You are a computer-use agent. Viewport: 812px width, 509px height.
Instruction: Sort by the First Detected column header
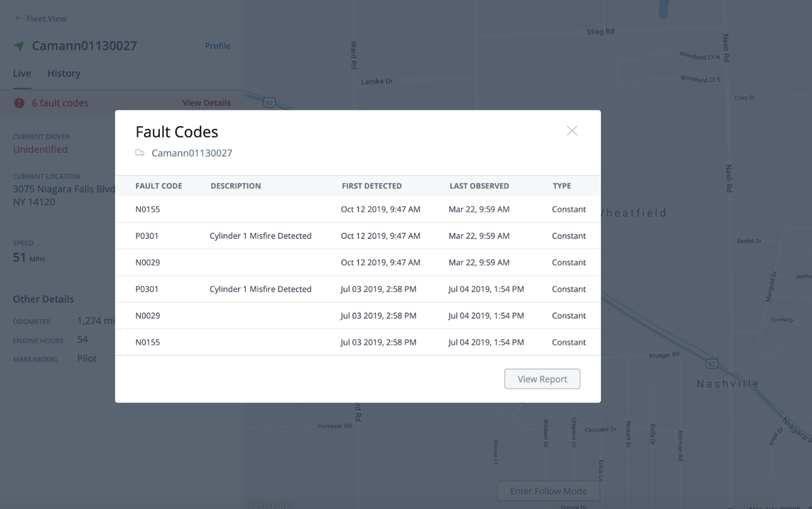click(x=371, y=186)
